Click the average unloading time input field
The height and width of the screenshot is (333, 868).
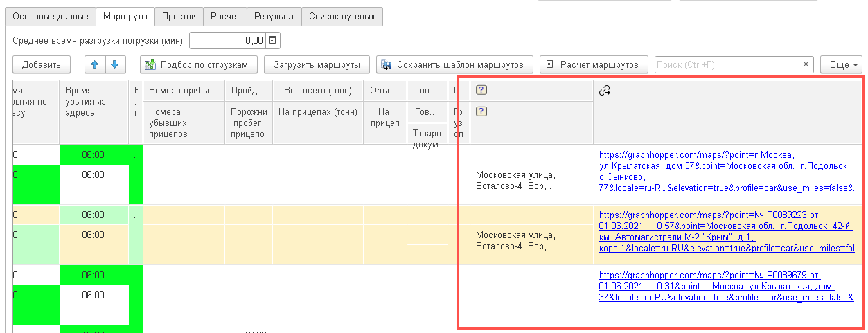tap(228, 40)
